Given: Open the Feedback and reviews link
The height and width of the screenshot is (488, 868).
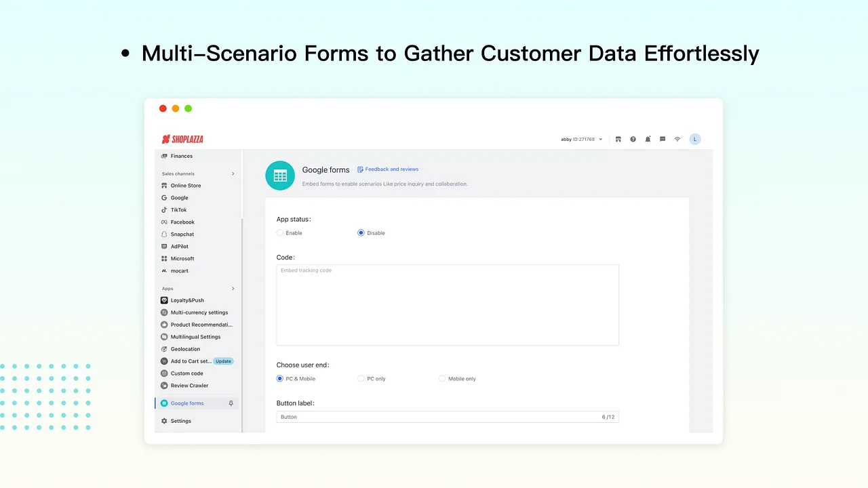Looking at the screenshot, I should pos(391,169).
